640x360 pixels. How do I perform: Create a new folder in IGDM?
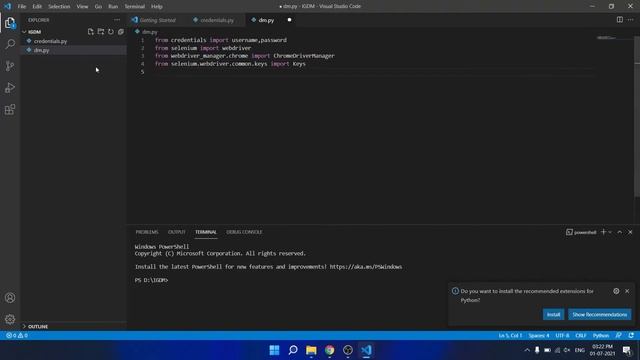[x=101, y=31]
